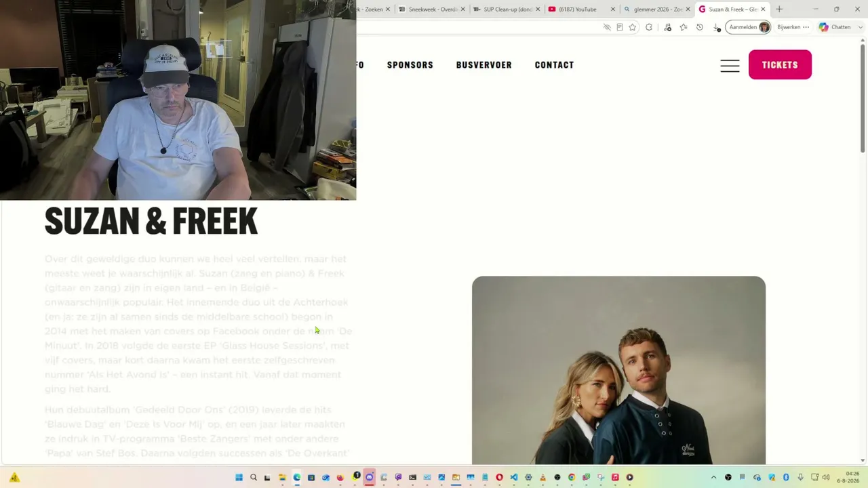Open the browser extensions puzzle icon
This screenshot has width=868, height=488.
click(649, 27)
